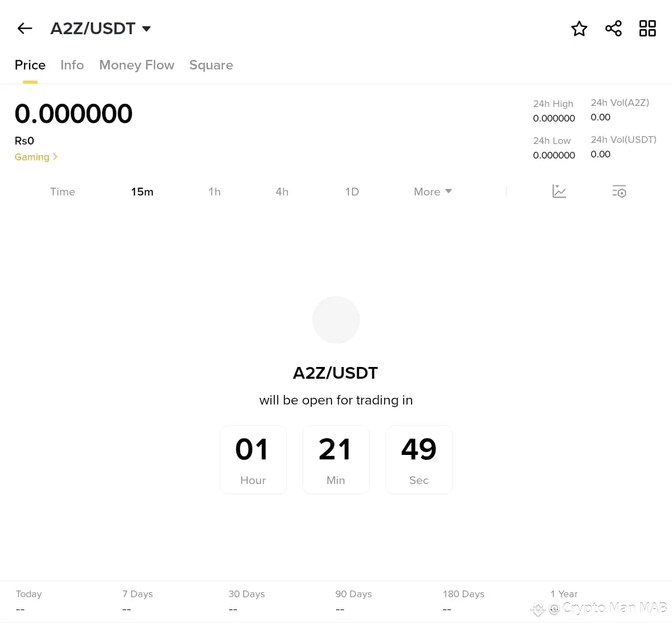Screen dimensions: 672x623
Task: Switch to the Info tab
Action: pos(72,65)
